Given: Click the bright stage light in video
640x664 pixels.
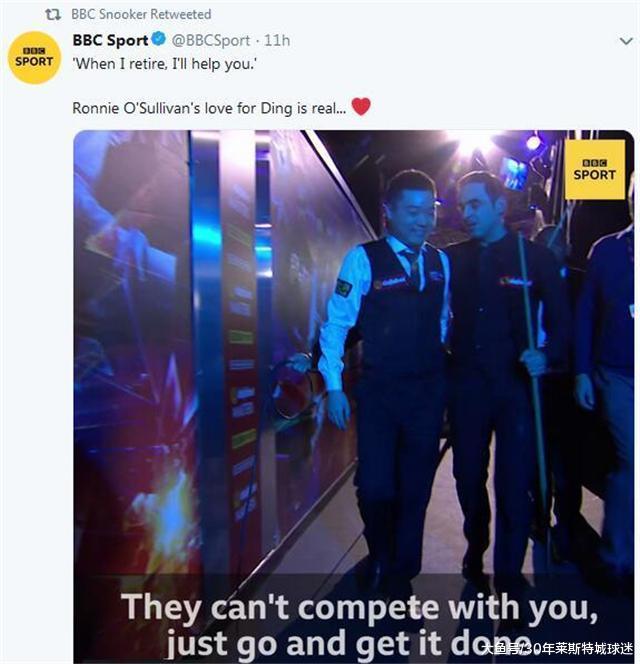Looking at the screenshot, I should click(470, 142).
